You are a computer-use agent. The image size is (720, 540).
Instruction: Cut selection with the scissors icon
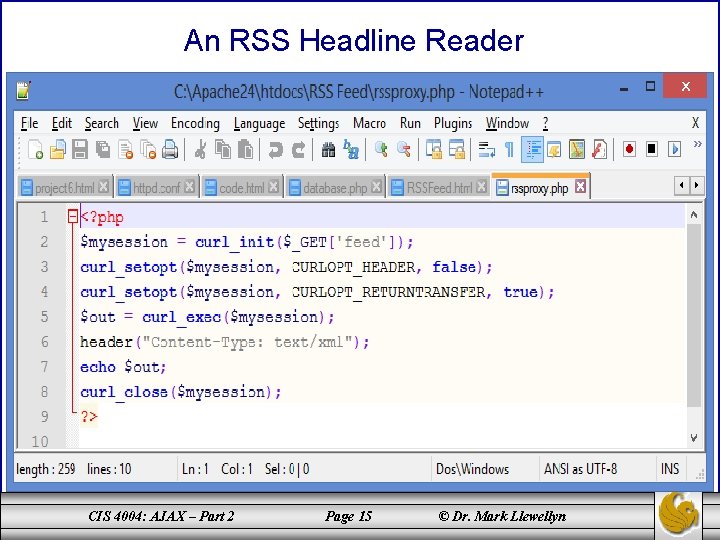click(x=200, y=150)
